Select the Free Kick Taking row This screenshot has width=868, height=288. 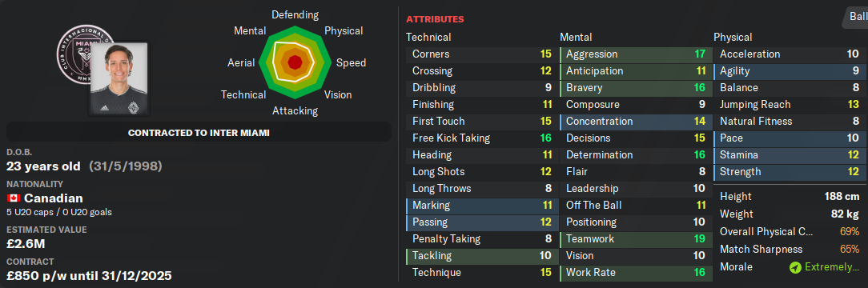480,138
